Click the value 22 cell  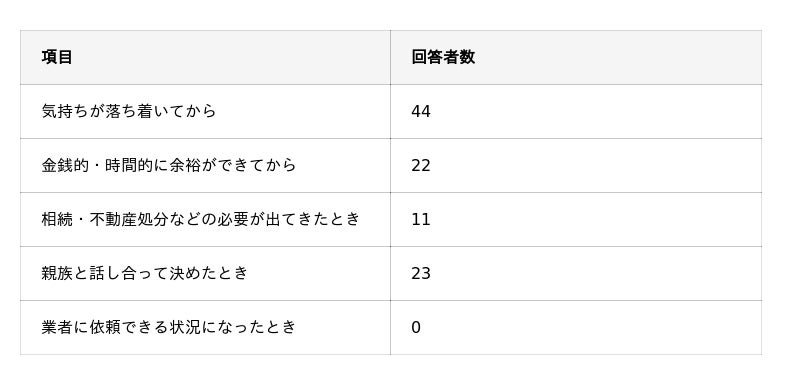[576, 166]
